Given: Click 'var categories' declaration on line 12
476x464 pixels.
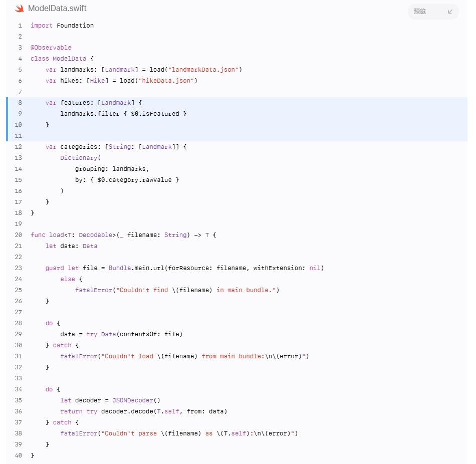Looking at the screenshot, I should (116, 147).
